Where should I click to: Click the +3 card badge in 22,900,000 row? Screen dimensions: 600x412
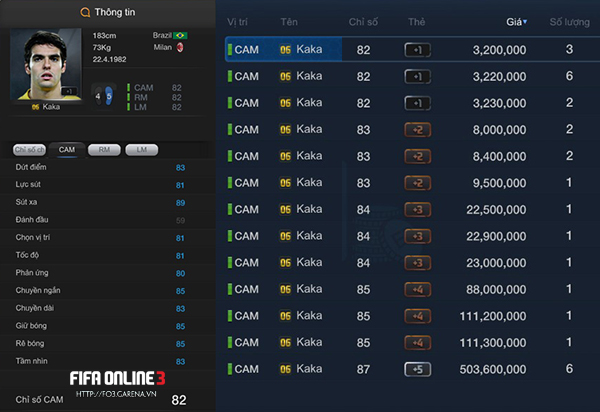coord(418,236)
